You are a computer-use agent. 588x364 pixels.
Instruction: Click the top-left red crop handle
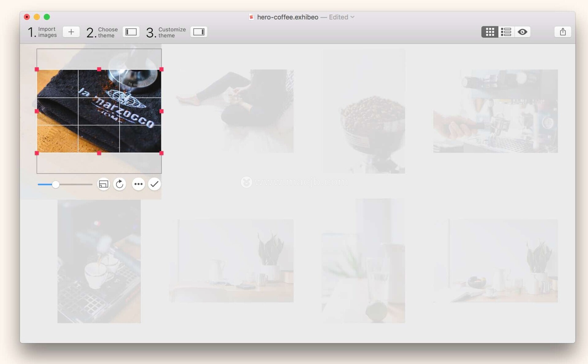(x=37, y=69)
